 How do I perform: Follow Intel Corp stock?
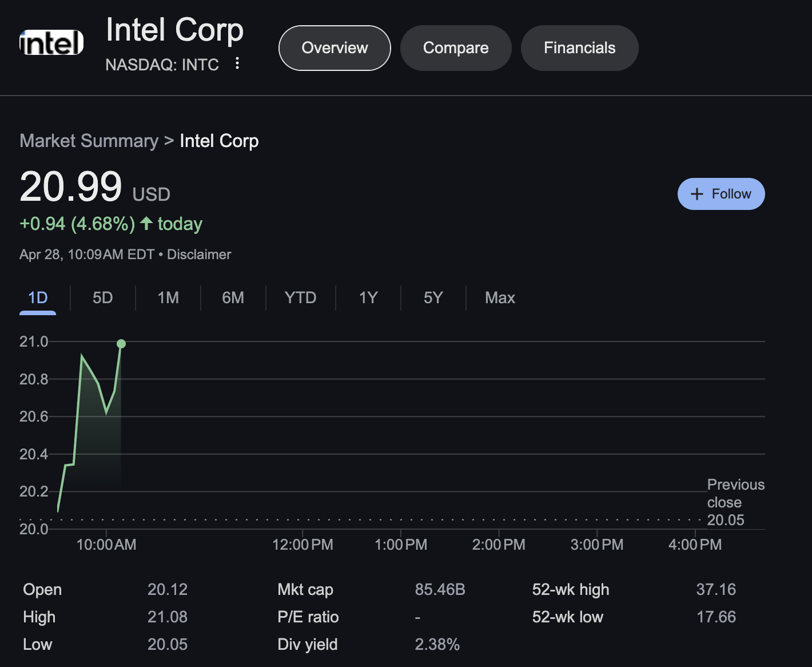(x=721, y=194)
